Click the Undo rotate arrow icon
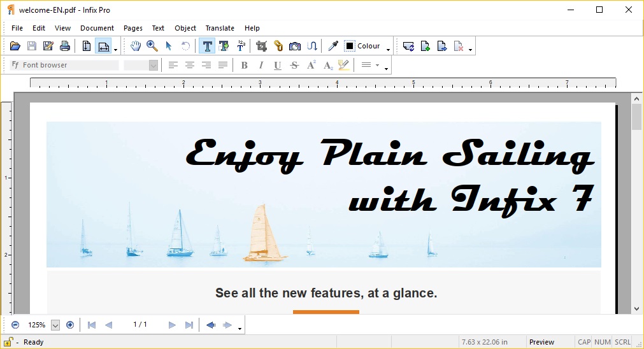This screenshot has height=349, width=644. click(185, 46)
